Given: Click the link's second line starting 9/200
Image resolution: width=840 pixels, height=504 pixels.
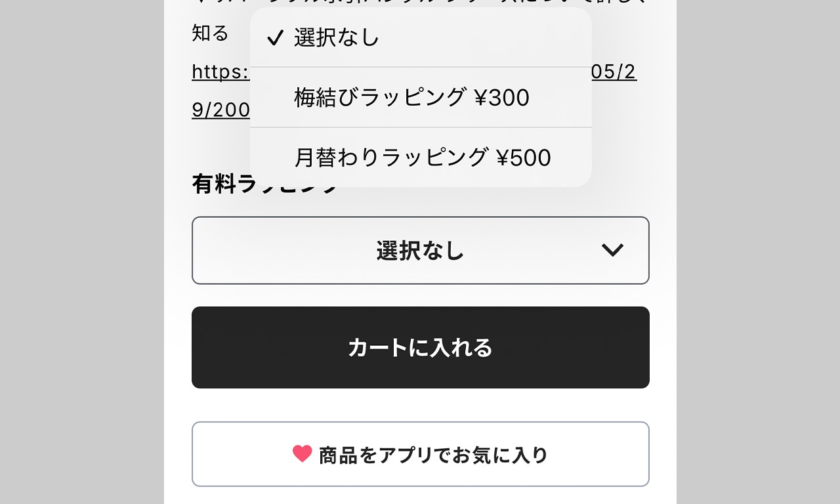Looking at the screenshot, I should [x=220, y=110].
